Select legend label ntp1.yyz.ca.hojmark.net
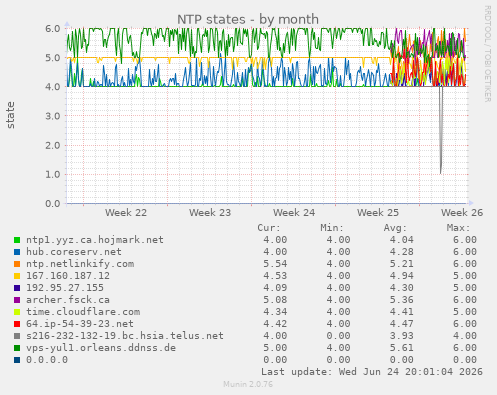497x395 pixels. click(x=95, y=240)
